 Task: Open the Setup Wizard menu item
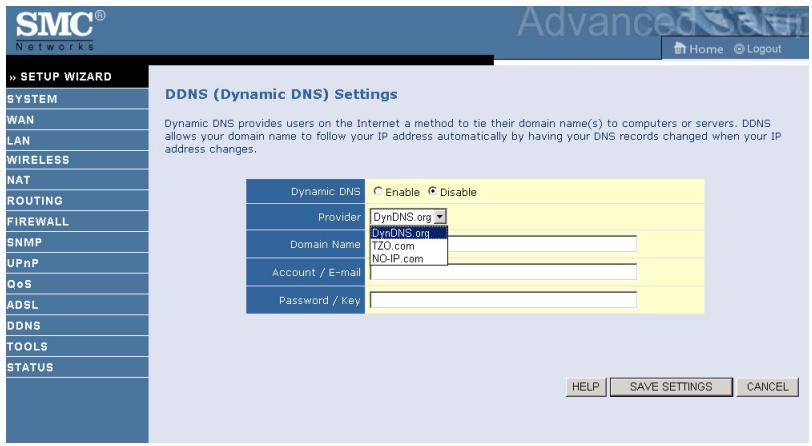click(77, 77)
